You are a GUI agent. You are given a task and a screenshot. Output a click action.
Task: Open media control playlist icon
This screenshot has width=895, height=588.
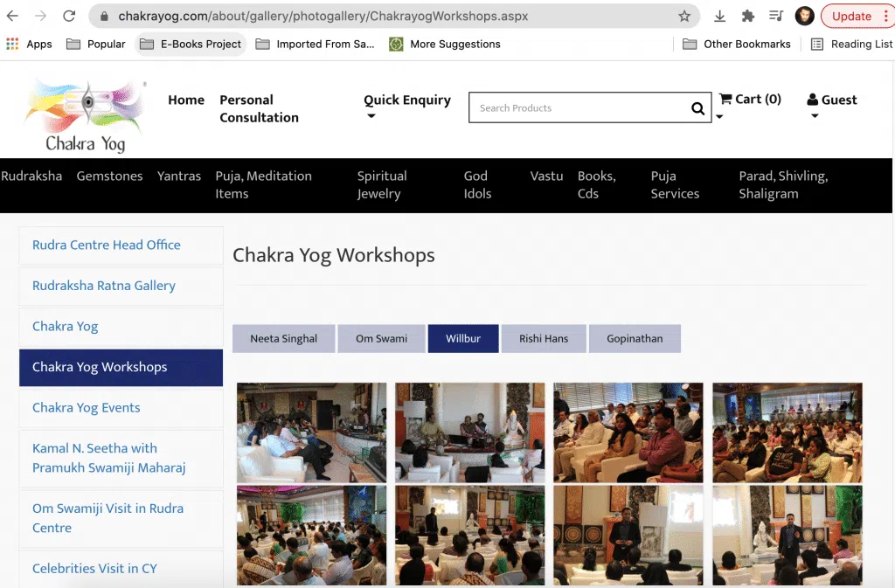pos(776,16)
